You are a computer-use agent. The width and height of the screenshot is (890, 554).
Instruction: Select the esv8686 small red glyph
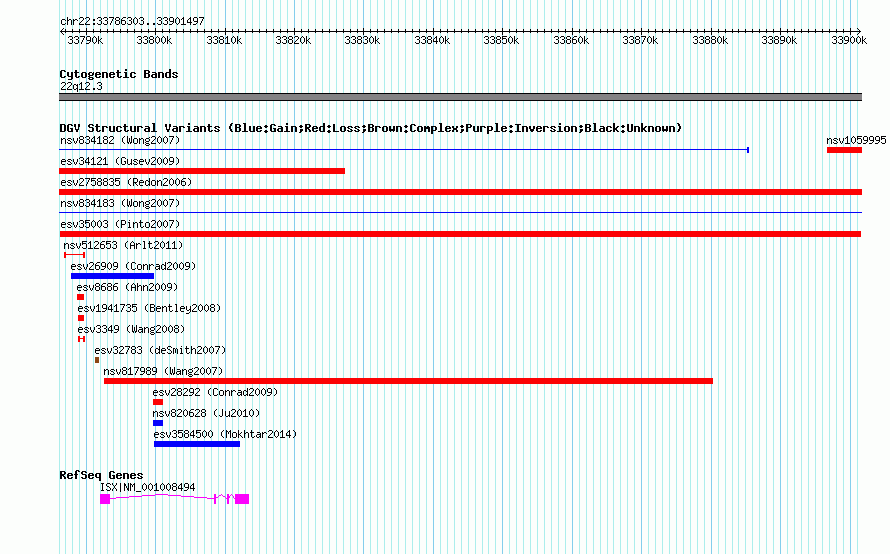pyautogui.click(x=81, y=297)
